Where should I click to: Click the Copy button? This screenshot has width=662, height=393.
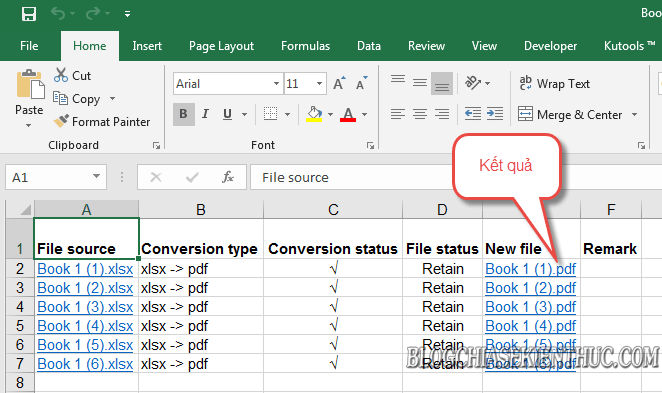(77, 99)
